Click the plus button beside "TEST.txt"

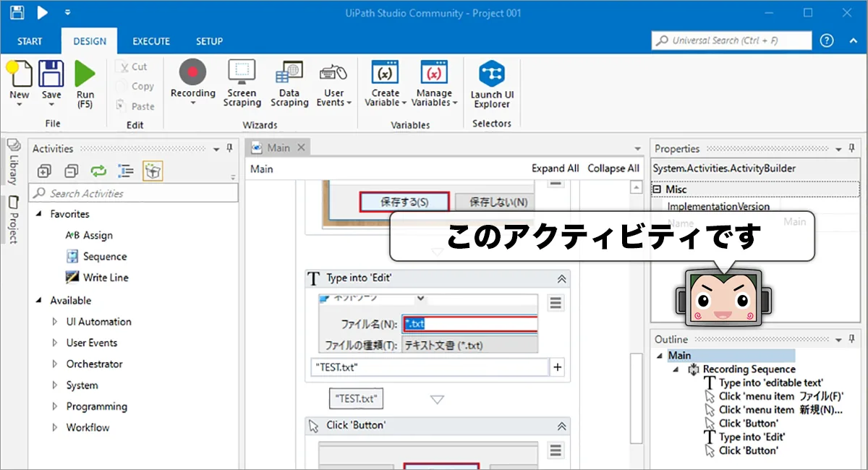557,367
